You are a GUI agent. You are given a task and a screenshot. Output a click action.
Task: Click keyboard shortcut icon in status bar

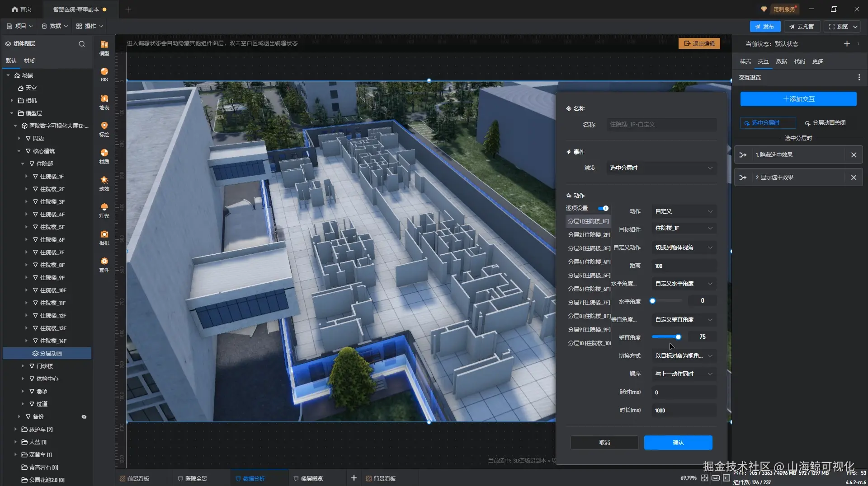tap(716, 478)
